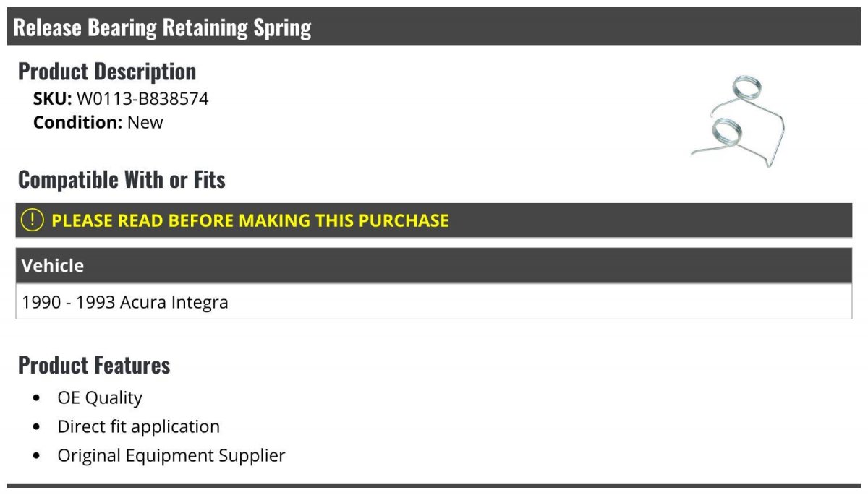The height and width of the screenshot is (495, 868).
Task: Click the "Direct fit application" feature item
Action: pos(139,426)
